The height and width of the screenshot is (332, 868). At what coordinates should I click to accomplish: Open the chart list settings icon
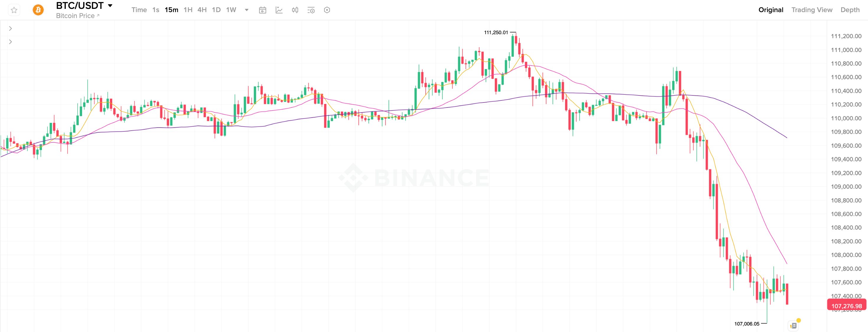[311, 10]
